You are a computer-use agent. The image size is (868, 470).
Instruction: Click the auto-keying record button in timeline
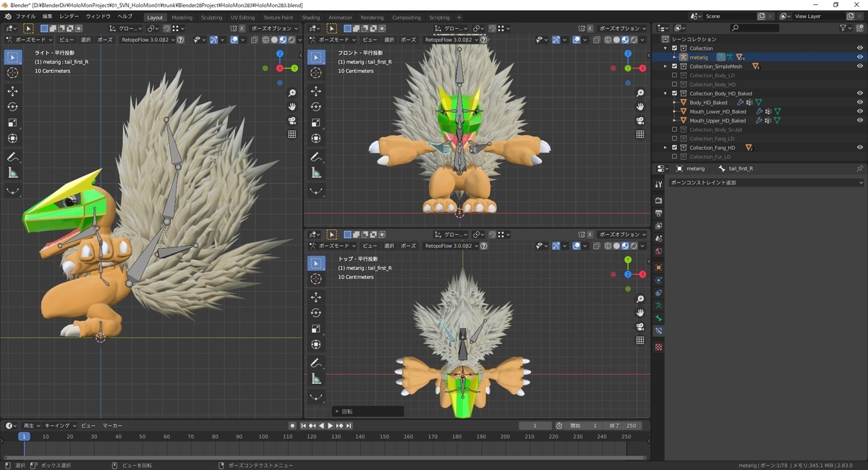click(x=292, y=426)
